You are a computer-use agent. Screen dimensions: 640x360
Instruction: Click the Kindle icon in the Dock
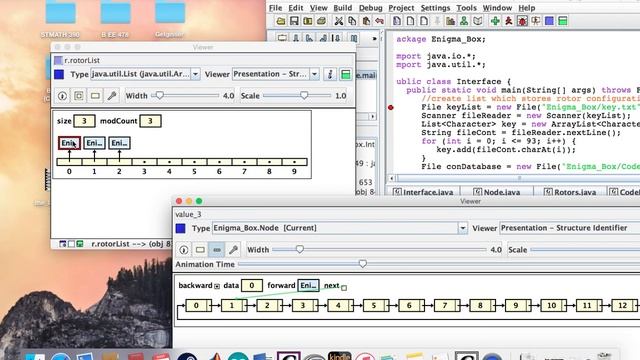click(340, 355)
